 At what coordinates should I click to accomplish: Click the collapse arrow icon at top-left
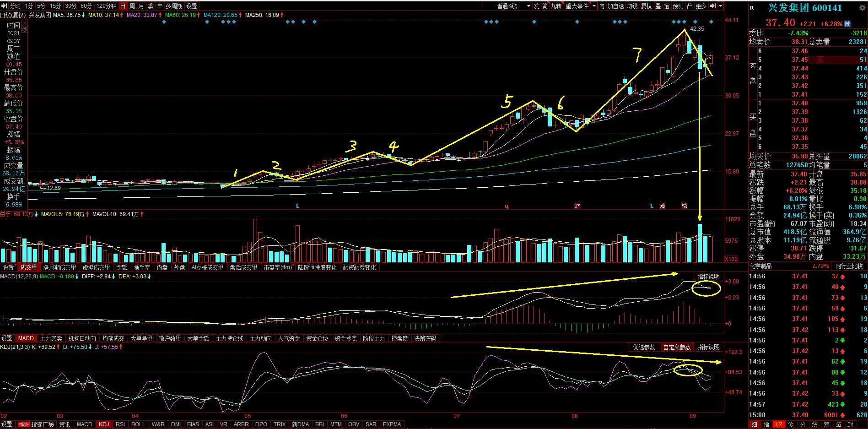(5, 6)
